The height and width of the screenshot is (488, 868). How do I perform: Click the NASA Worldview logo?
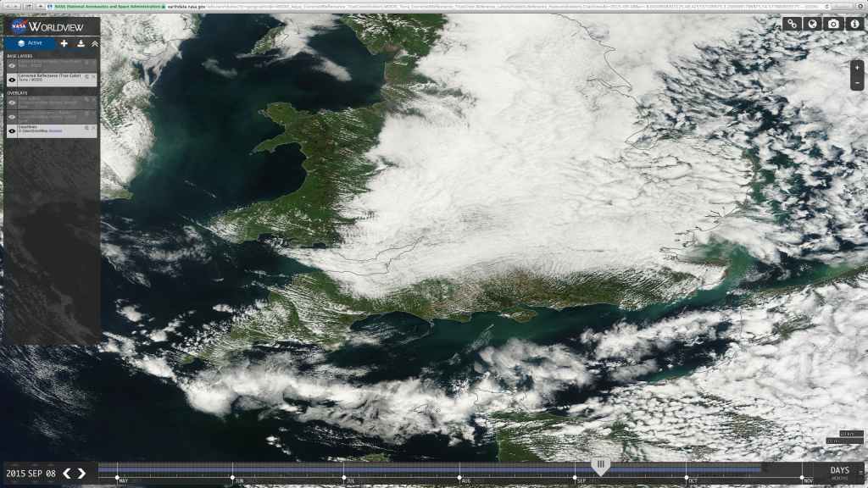pyautogui.click(x=47, y=26)
